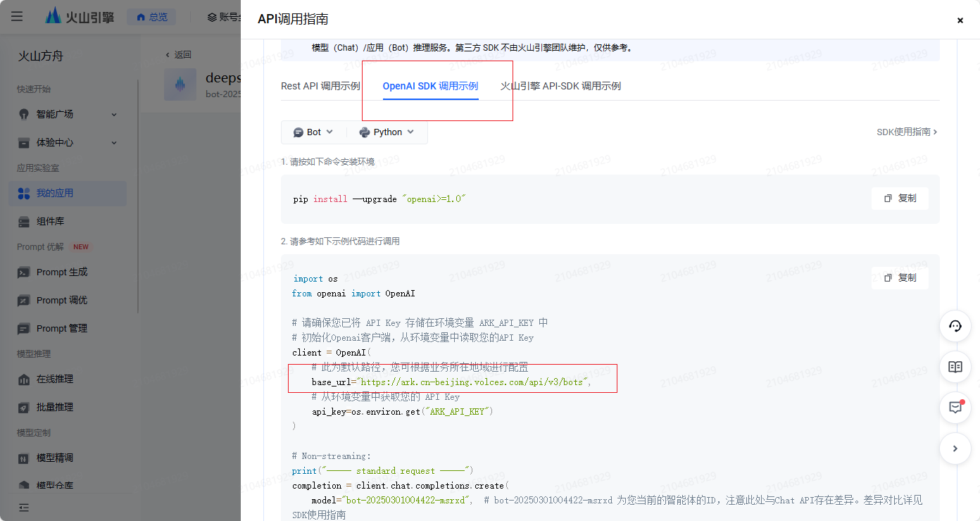
Task: Open the Bot type dropdown
Action: coord(314,132)
